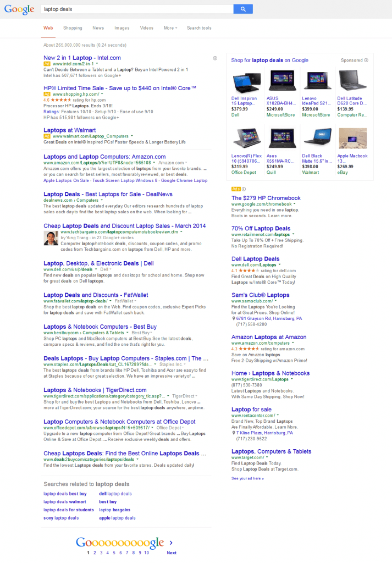Open New 2 in 1 Laptop - Intel.com
This screenshot has width=392, height=563.
coord(82,58)
